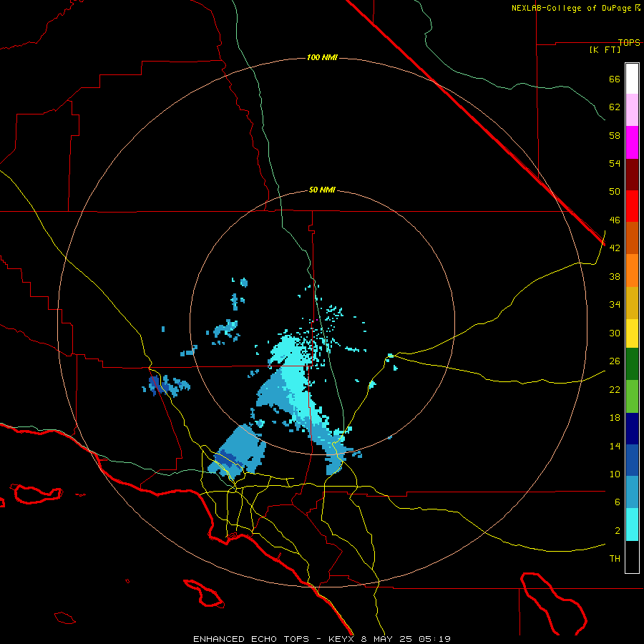
Task: Click the dark green 30 legend swatch
Action: (632, 364)
